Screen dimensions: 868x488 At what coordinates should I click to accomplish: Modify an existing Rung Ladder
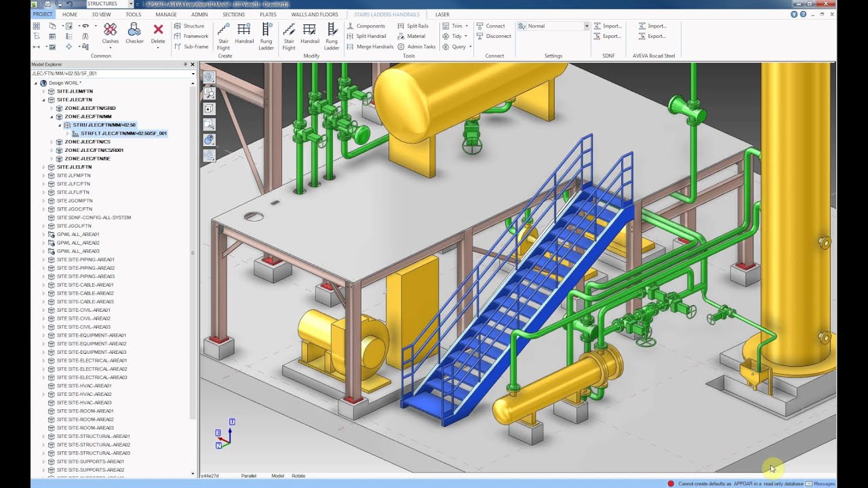click(x=332, y=36)
